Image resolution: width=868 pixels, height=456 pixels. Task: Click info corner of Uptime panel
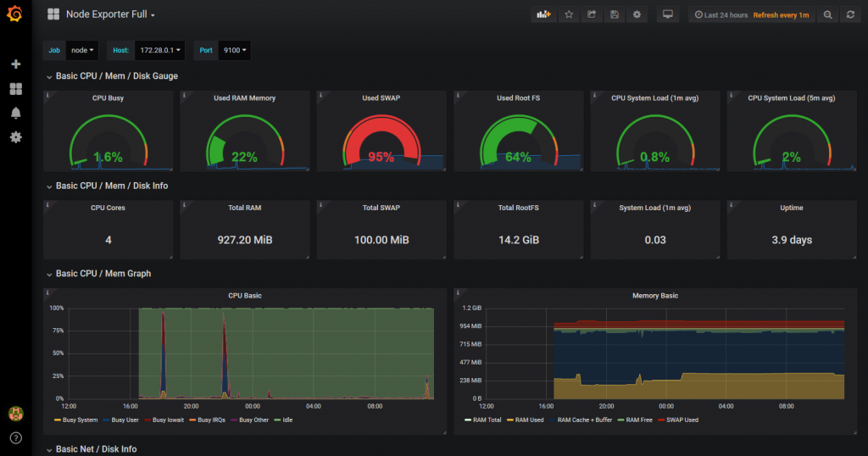pos(731,205)
